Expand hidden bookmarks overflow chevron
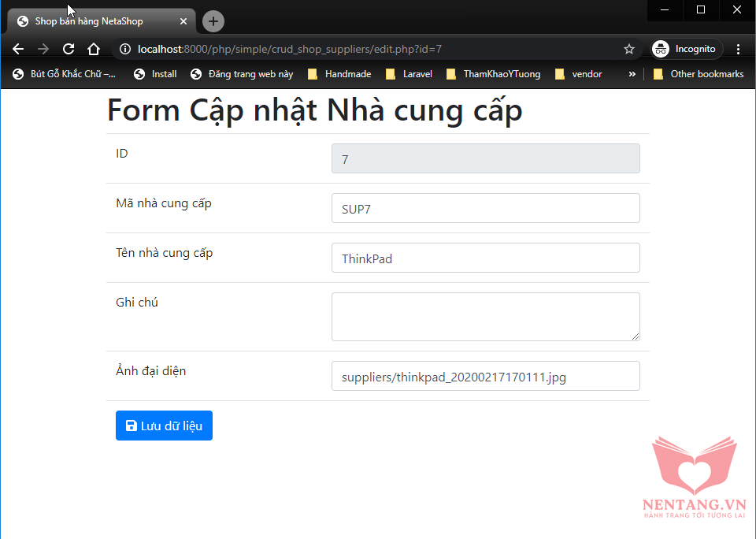This screenshot has height=539, width=756. (632, 74)
